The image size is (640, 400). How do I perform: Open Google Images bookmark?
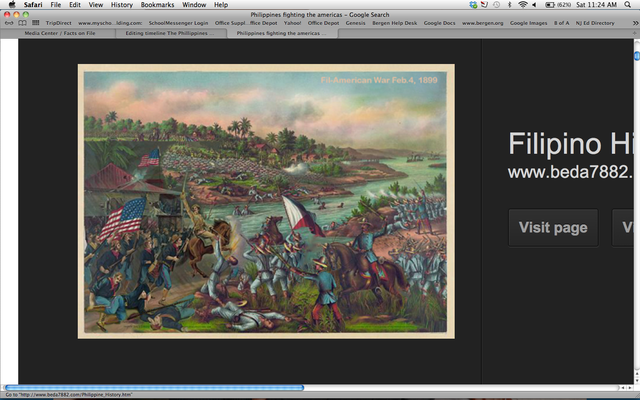(529, 23)
